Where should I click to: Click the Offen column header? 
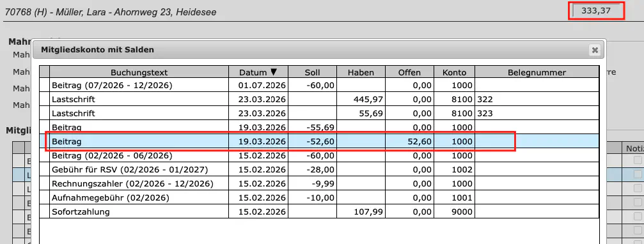click(x=409, y=73)
